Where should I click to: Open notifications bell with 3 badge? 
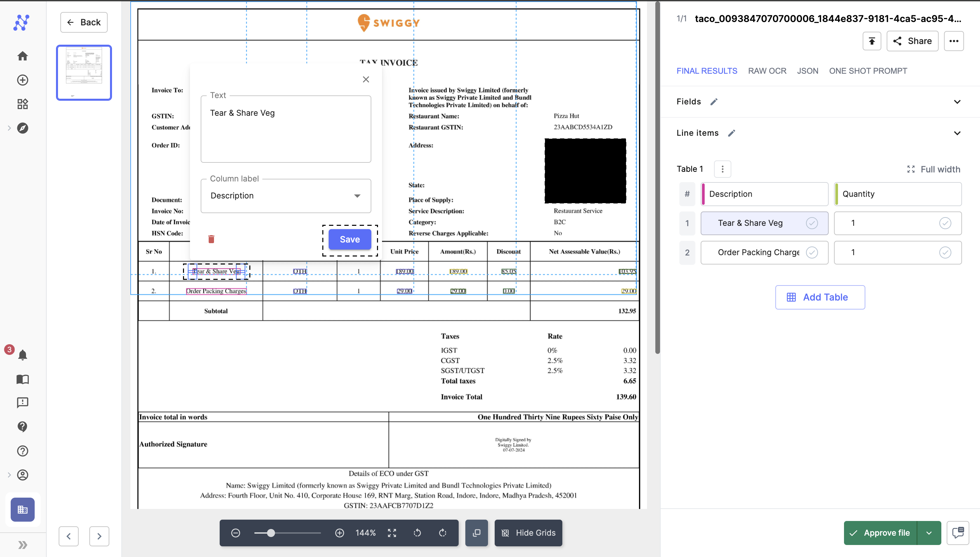[23, 355]
